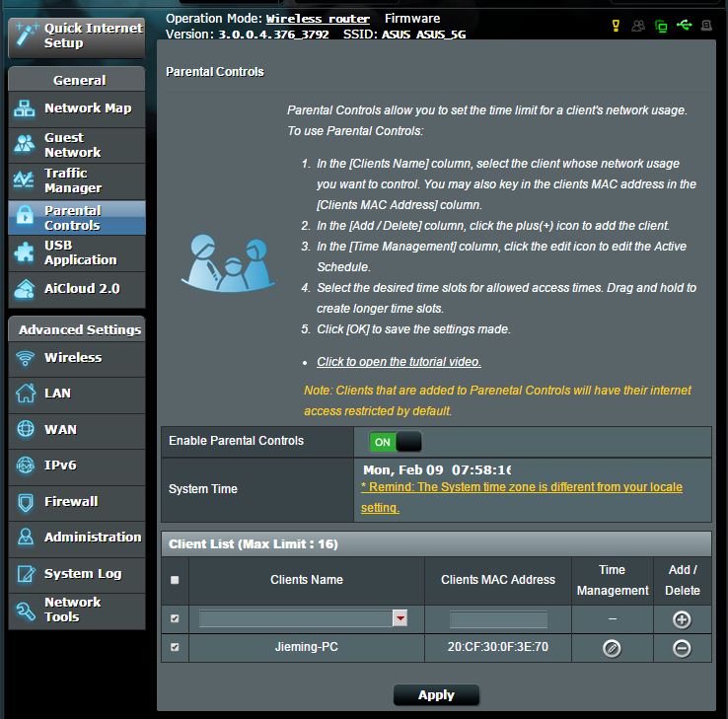Click the guest network status icon in header

[638, 26]
